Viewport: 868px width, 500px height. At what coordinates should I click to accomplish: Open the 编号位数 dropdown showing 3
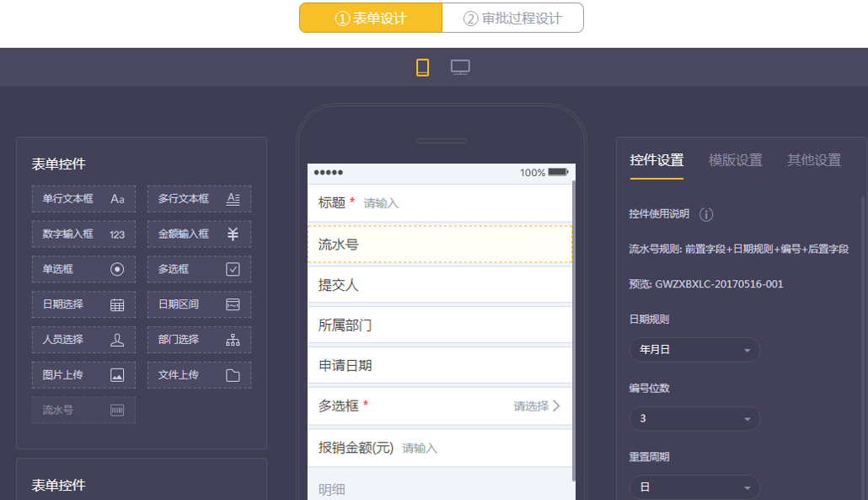[x=694, y=418]
